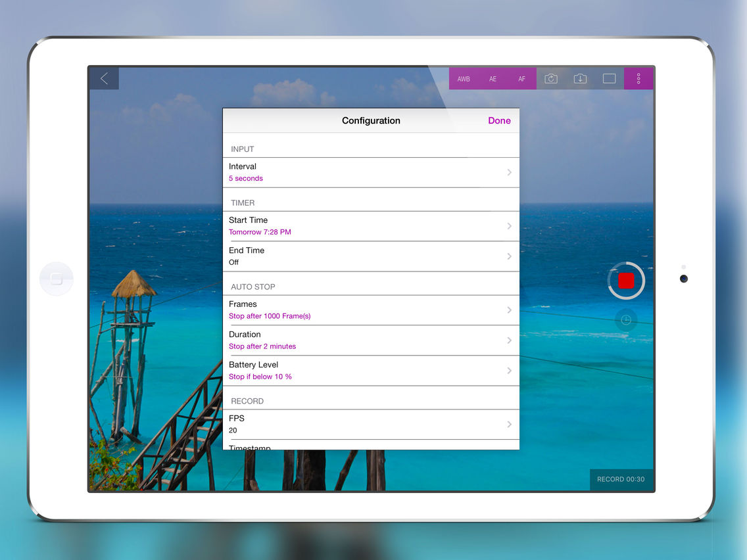This screenshot has height=560, width=747.
Task: Tap the RECORD 00:30 status label
Action: (621, 480)
